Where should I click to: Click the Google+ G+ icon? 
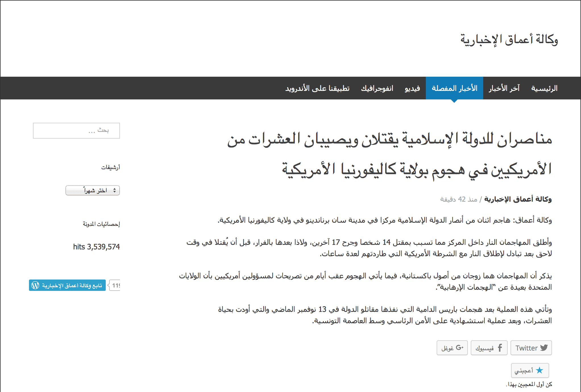click(x=460, y=347)
